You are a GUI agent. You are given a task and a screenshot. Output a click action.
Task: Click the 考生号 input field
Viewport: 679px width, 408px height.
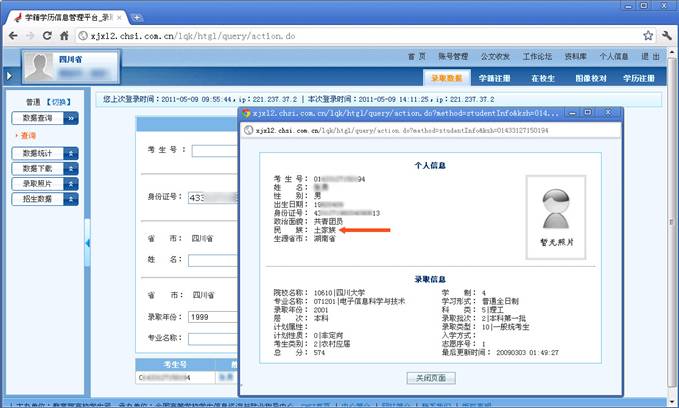click(x=215, y=151)
